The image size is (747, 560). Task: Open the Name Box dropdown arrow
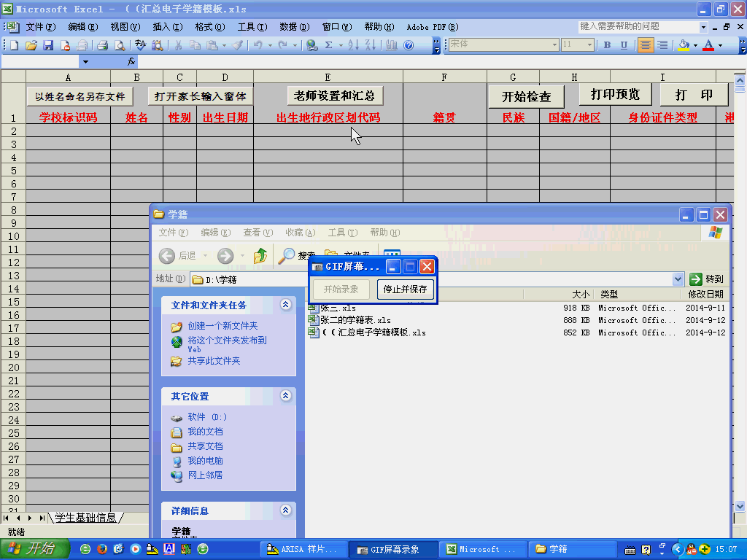pos(85,62)
